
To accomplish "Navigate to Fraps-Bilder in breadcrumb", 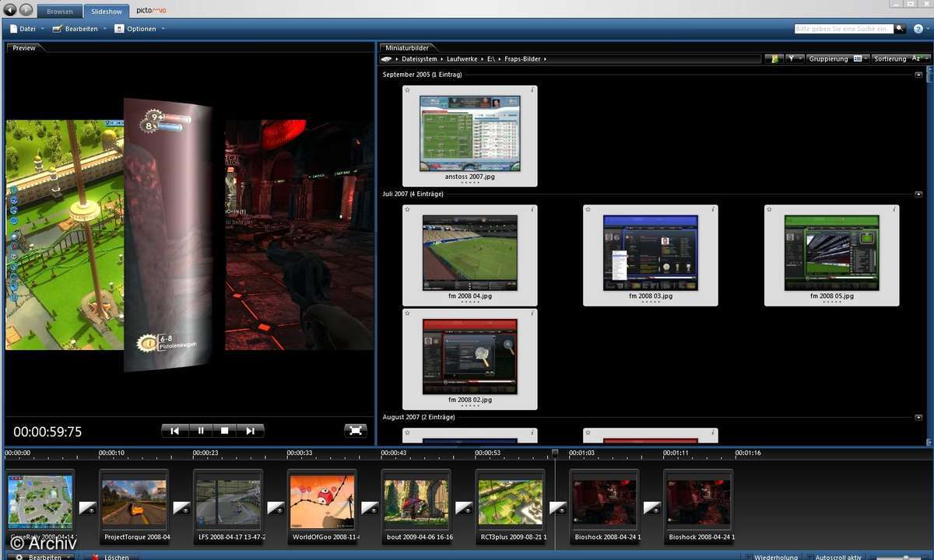I will [522, 59].
